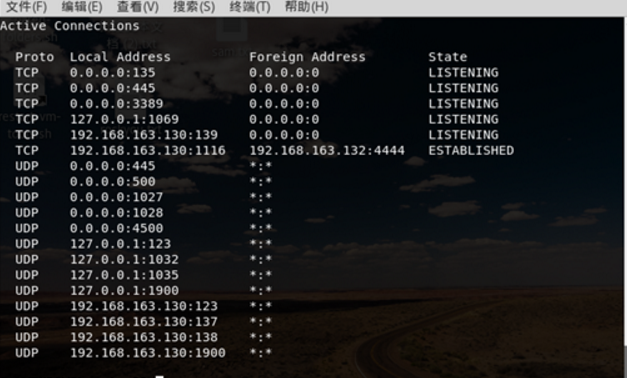The image size is (627, 378).
Task: Click UDP protocol label in the 127.0.0.1:1900 row
Action: (x=27, y=291)
